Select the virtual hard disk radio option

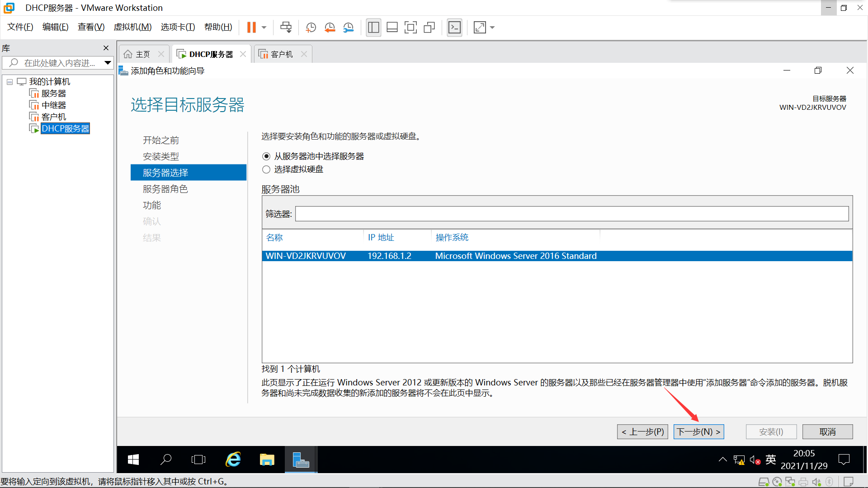tap(266, 169)
